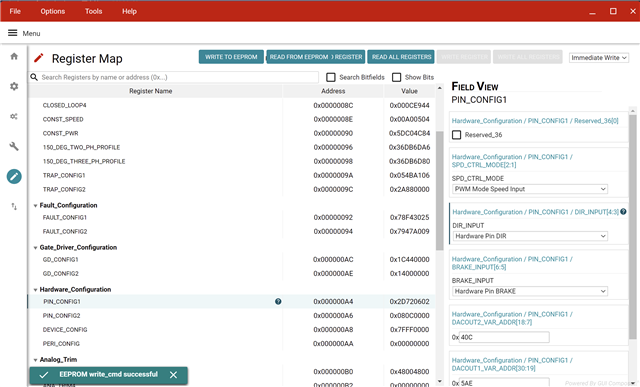Open DACOUT2_VAR_ADDR[18:7] field link
The image size is (640, 387).
tap(512, 318)
